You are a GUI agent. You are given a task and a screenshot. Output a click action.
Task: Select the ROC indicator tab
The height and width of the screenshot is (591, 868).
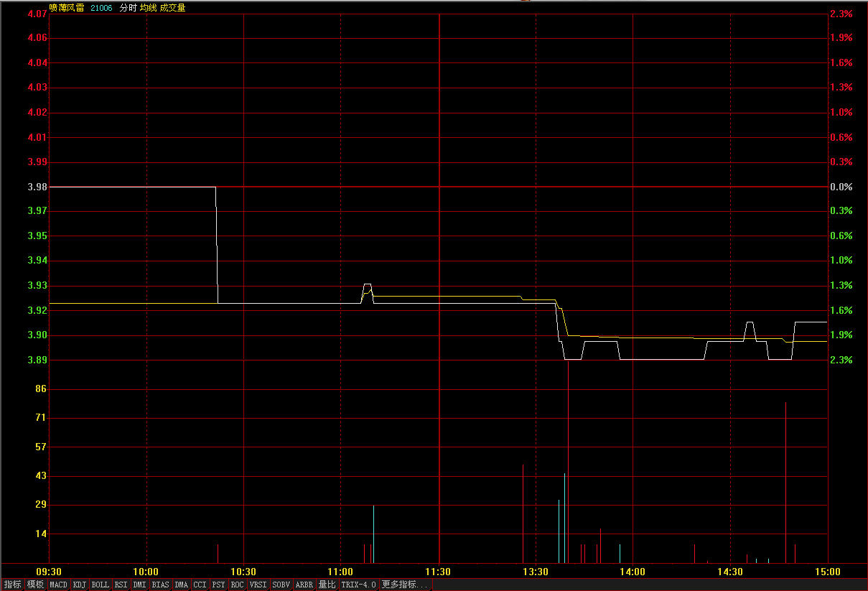tap(238, 585)
